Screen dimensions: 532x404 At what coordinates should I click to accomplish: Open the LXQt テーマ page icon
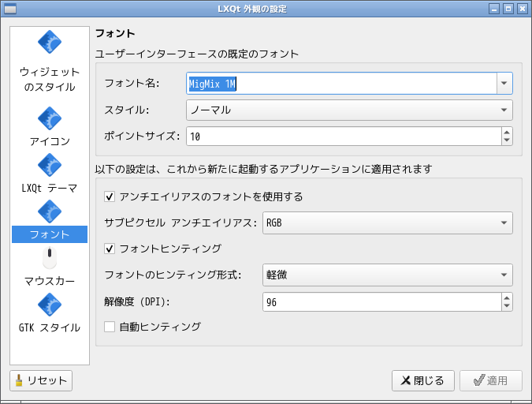[50, 165]
